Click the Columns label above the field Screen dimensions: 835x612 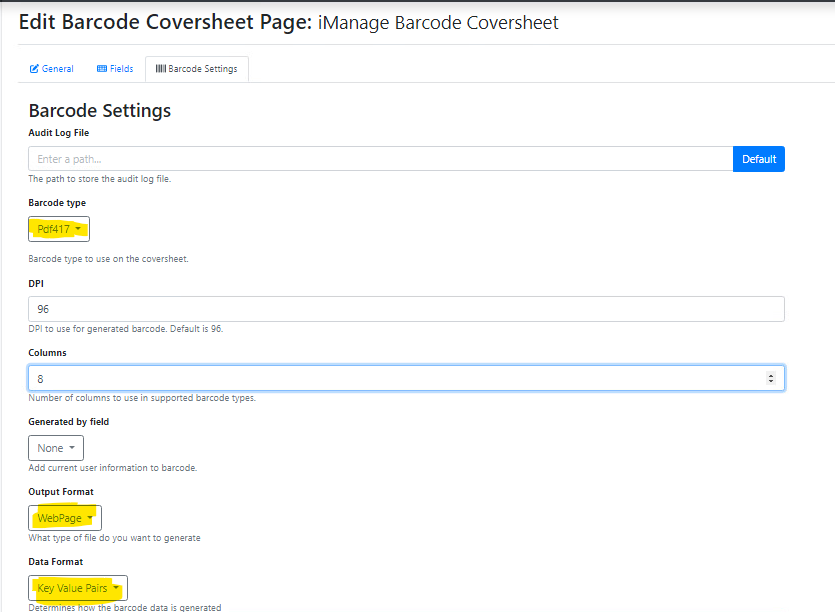(x=48, y=352)
